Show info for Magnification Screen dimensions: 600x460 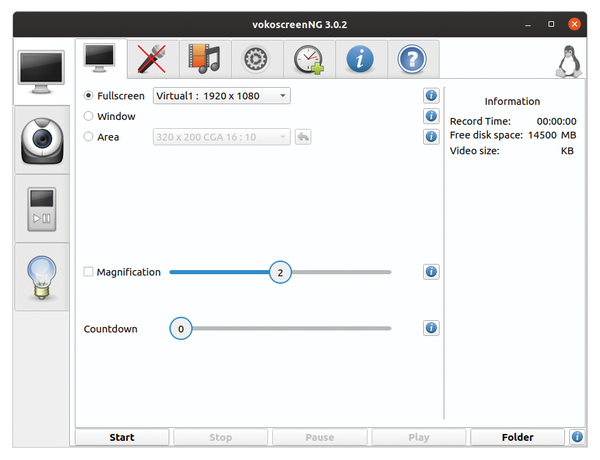[431, 272]
